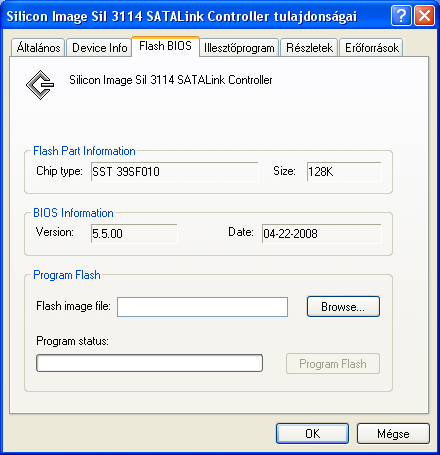Click the Program Flash group heading
The width and height of the screenshot is (440, 455).
[67, 275]
